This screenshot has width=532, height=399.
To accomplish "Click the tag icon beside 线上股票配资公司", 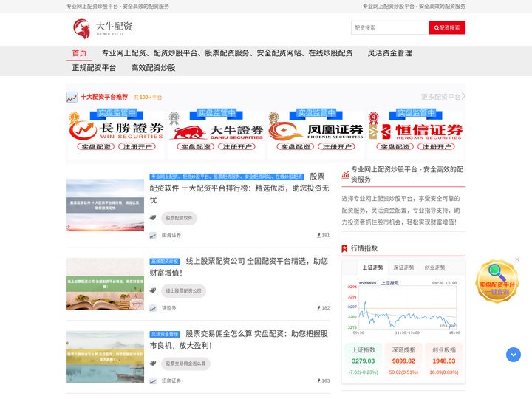I will pos(153,291).
